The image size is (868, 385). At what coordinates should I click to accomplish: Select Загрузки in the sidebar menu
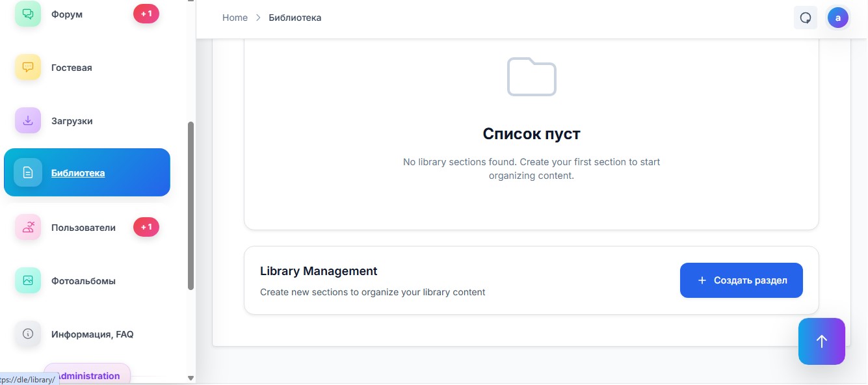(x=72, y=121)
